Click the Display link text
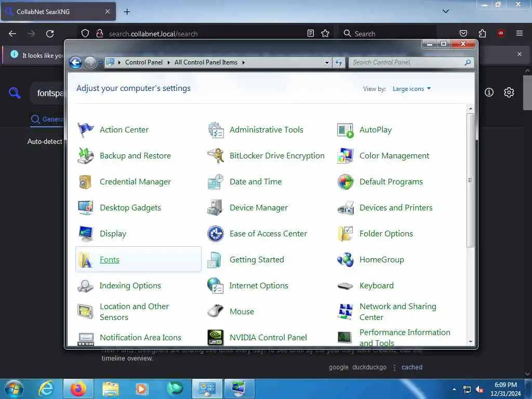 113,234
